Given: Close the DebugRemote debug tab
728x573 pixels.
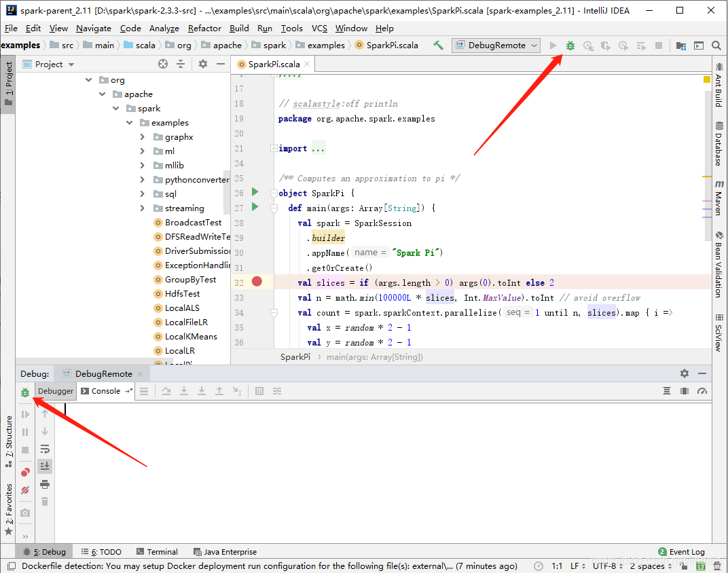Looking at the screenshot, I should pyautogui.click(x=140, y=374).
